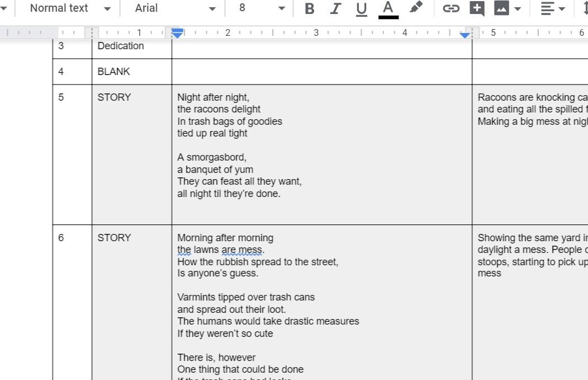The image size is (588, 380).
Task: Place cursor in 'Night after night,' line
Action: click(213, 97)
